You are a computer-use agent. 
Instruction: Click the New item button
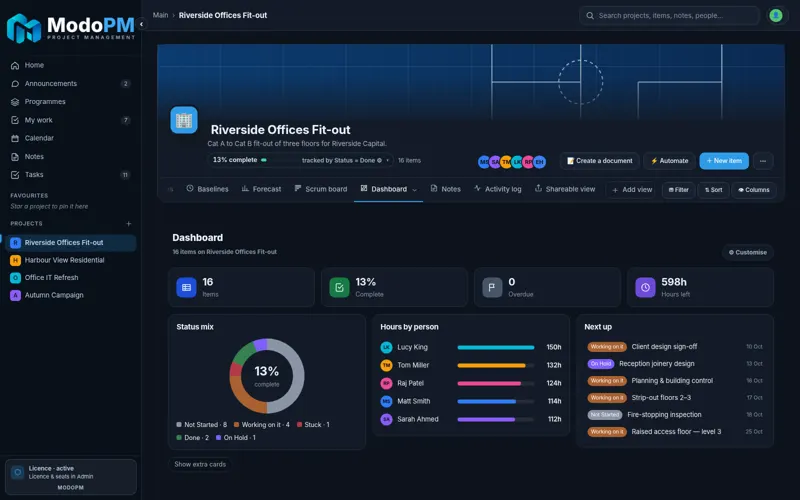724,161
